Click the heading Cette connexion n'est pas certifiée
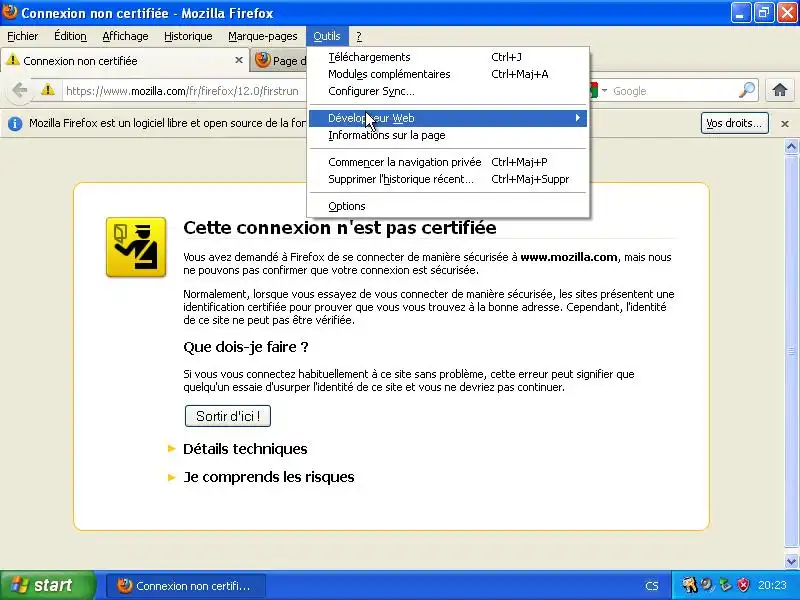Viewport: 800px width, 600px height. tap(340, 228)
